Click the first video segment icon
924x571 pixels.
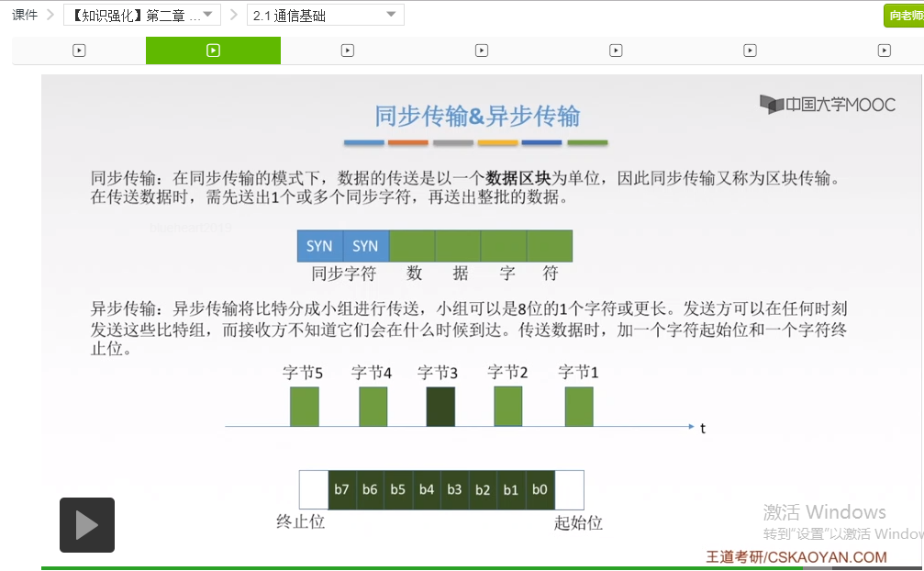[79, 50]
